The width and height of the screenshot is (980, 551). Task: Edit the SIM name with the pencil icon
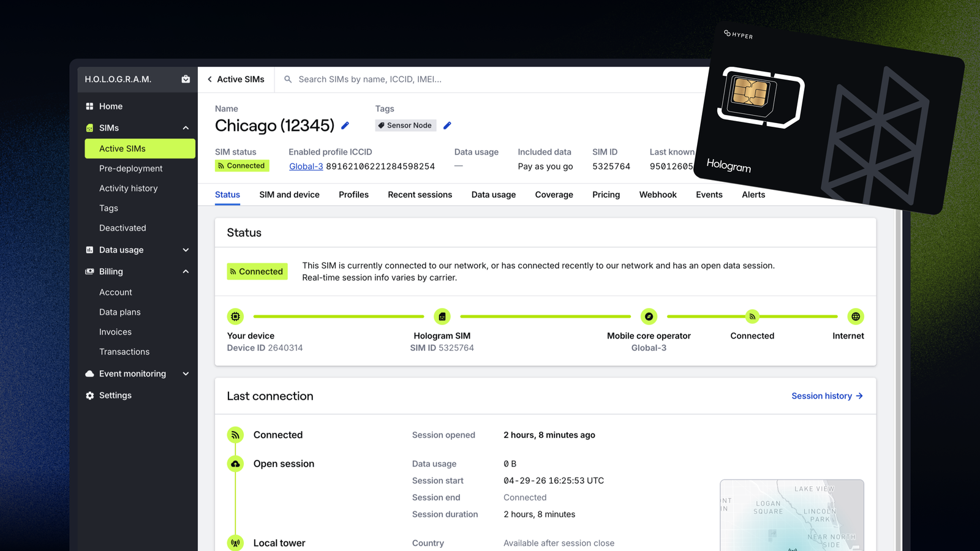pyautogui.click(x=345, y=126)
